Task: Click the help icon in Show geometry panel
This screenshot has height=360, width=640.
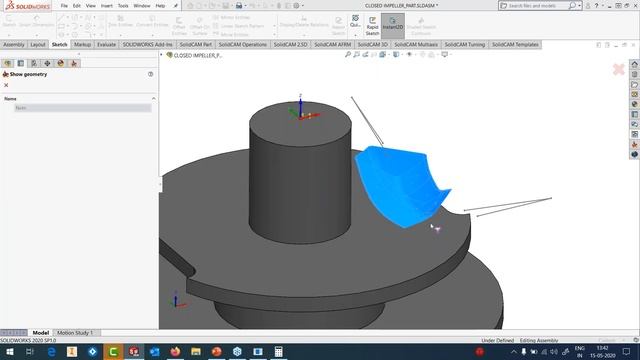Action: point(151,74)
